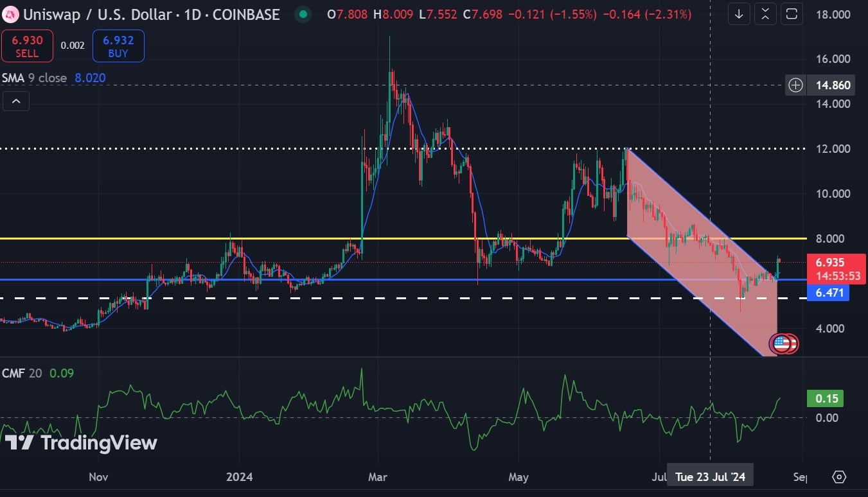
Task: Open the hexagon chart settings icon
Action: click(838, 477)
